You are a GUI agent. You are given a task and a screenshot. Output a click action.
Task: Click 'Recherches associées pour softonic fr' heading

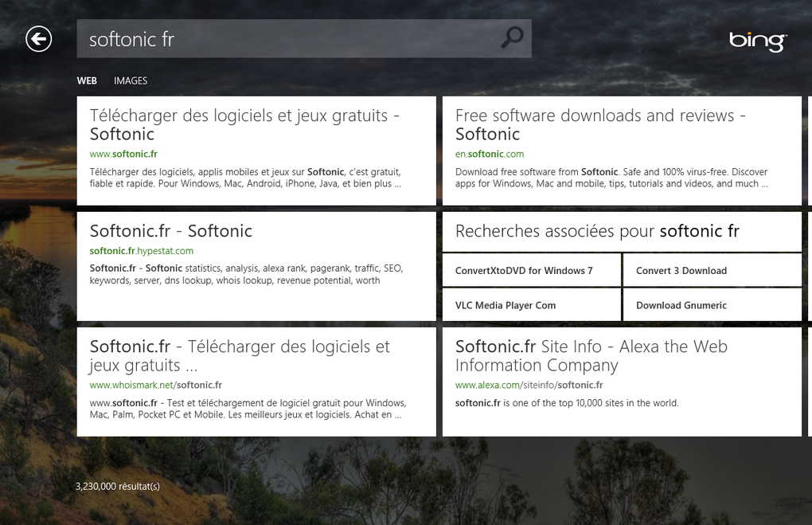point(597,231)
